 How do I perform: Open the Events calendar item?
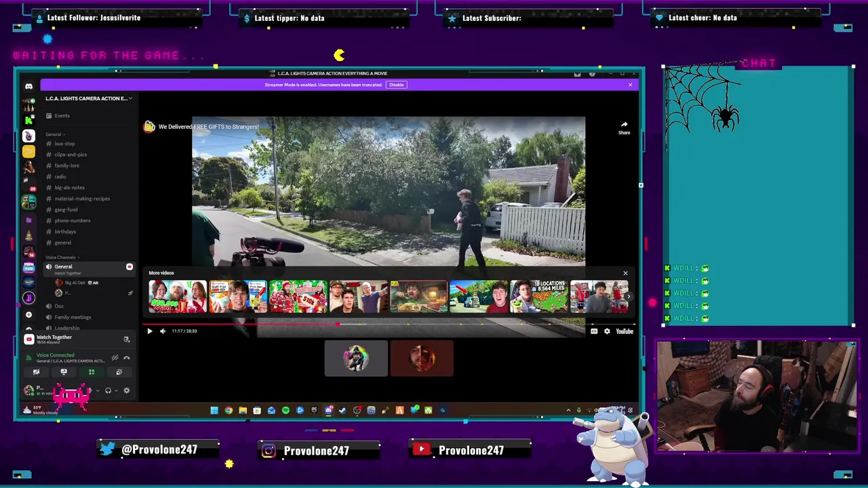point(62,116)
